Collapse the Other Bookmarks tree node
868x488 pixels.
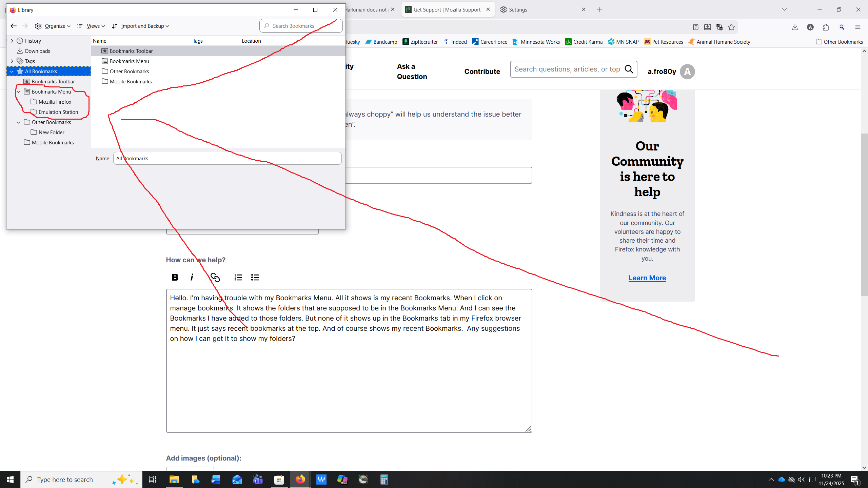19,122
